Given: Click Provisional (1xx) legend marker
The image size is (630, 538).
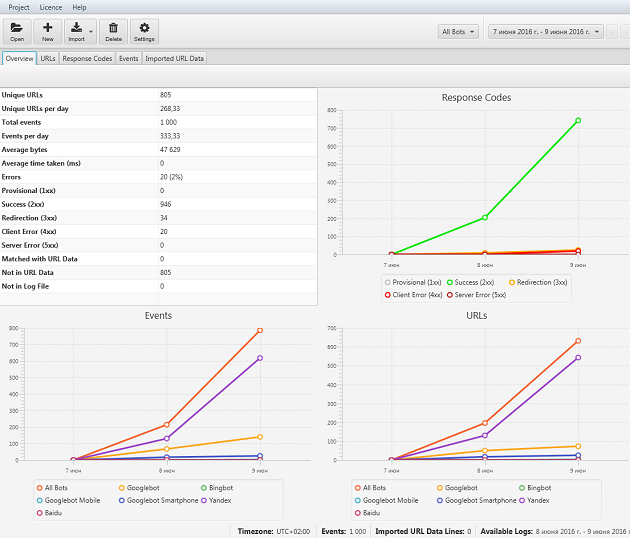Looking at the screenshot, I should (388, 282).
